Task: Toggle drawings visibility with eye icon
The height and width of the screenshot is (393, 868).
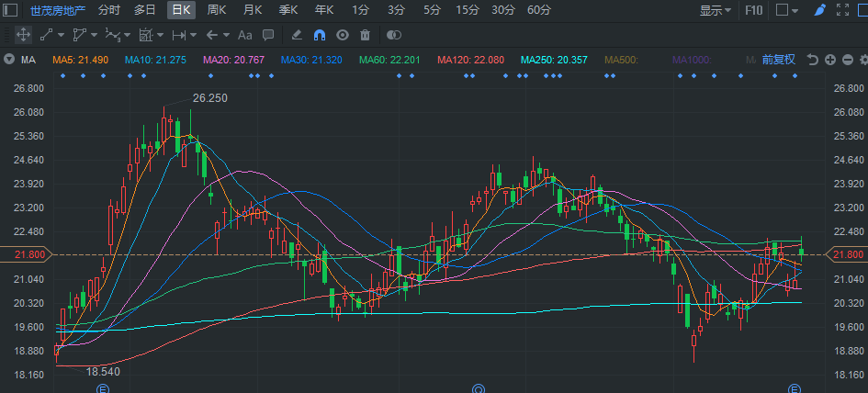Action: coord(343,35)
